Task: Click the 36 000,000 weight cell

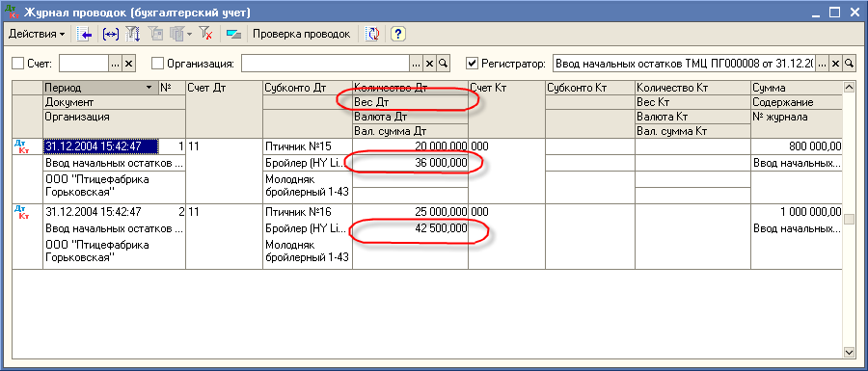Action: (410, 163)
